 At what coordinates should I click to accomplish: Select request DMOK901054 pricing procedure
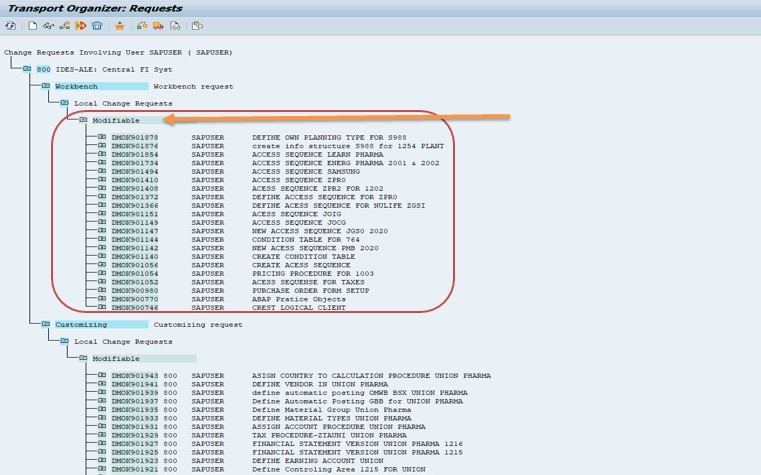(134, 274)
